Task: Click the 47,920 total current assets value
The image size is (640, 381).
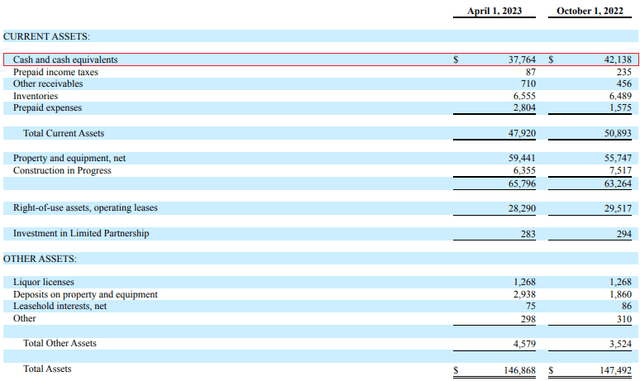Action: point(522,134)
